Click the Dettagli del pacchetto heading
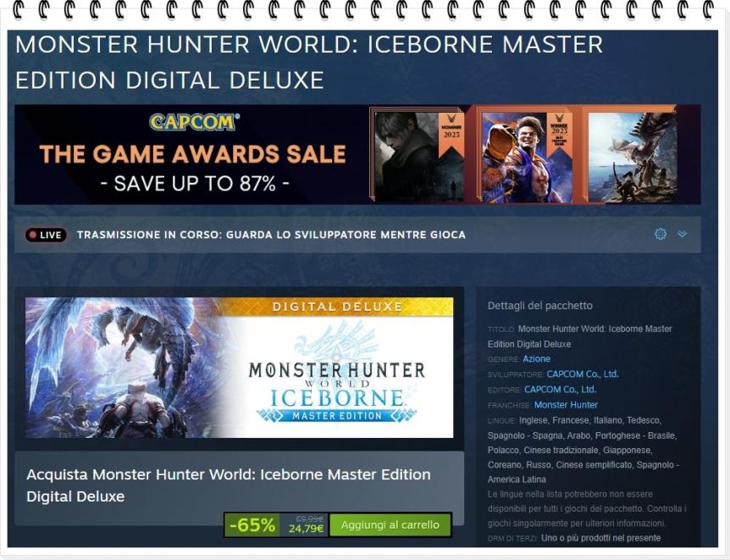This screenshot has height=560, width=730. click(540, 306)
